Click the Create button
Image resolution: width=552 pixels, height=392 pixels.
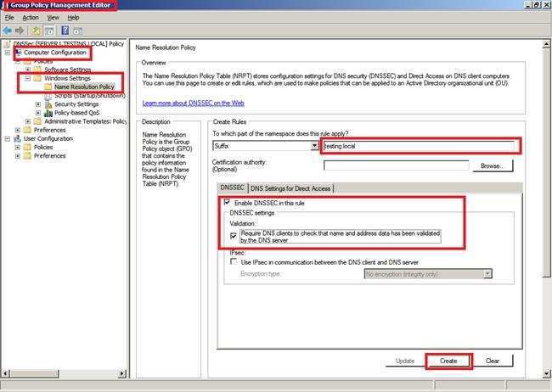(x=448, y=361)
